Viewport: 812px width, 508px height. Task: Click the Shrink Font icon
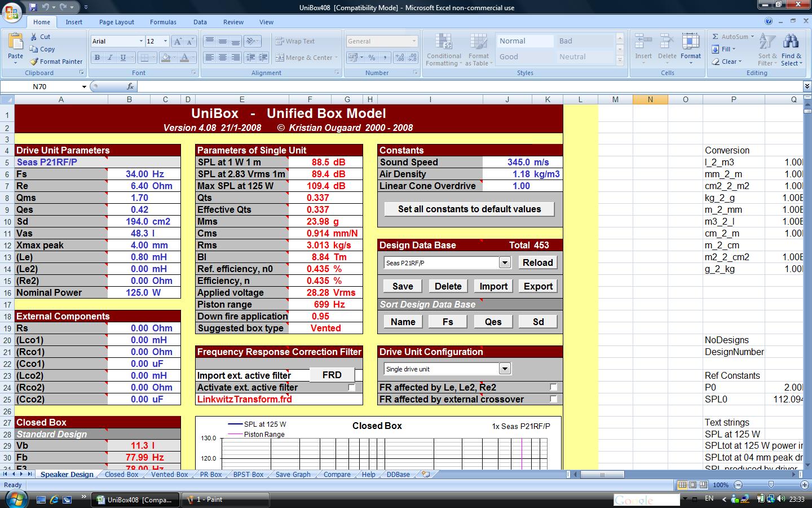click(x=190, y=41)
